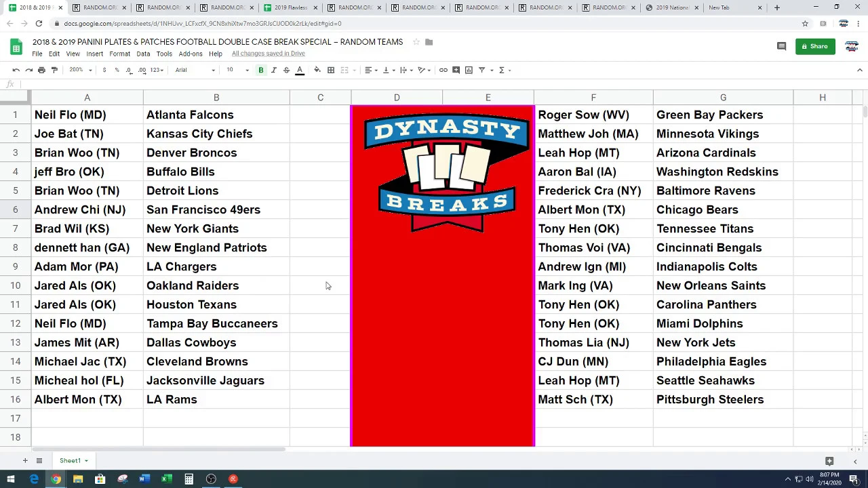Open the Add-ons menu
Image resolution: width=868 pixels, height=488 pixels.
[191, 54]
